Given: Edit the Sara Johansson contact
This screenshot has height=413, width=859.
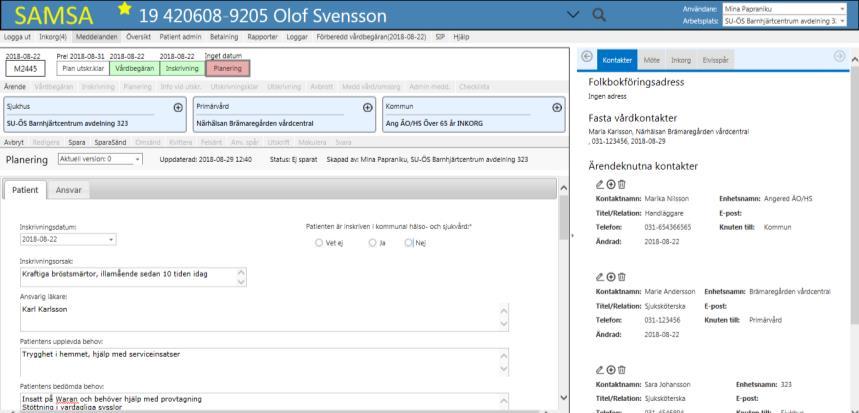Looking at the screenshot, I should pos(600,370).
